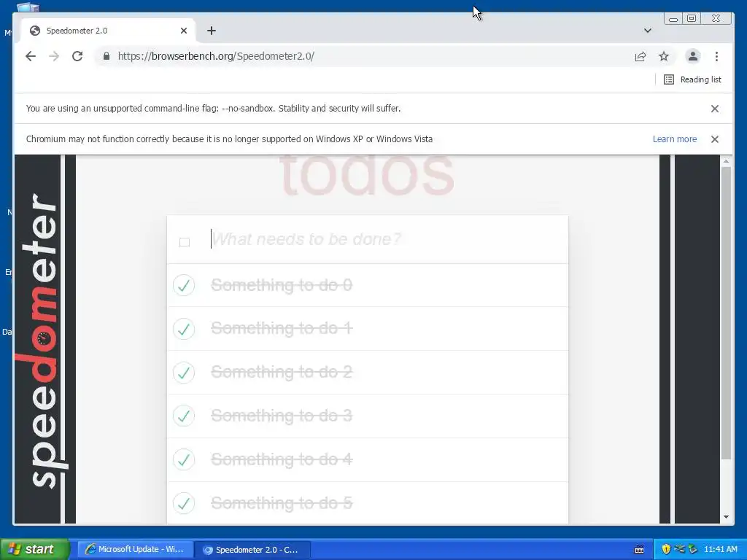Open the on-screen keyboard tray icon

639,550
